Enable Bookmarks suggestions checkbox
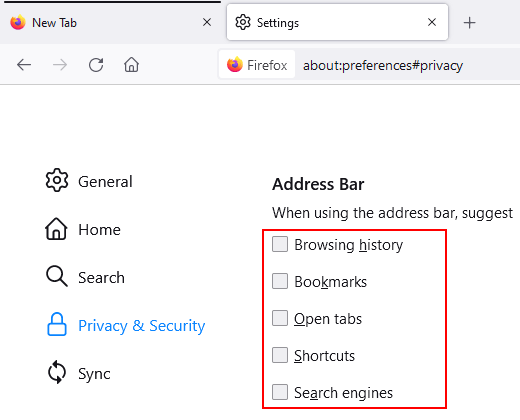 [280, 281]
